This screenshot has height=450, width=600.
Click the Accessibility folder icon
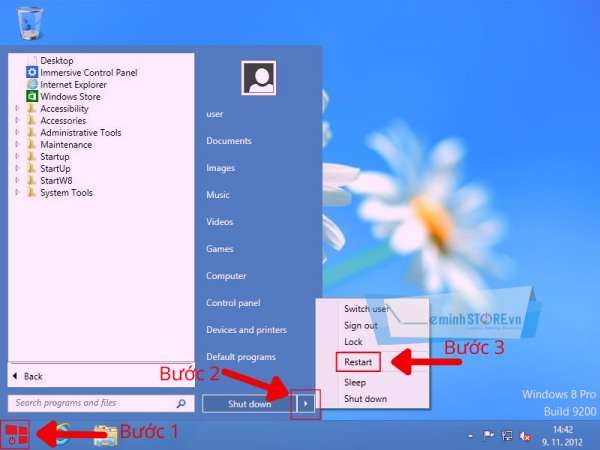point(32,108)
